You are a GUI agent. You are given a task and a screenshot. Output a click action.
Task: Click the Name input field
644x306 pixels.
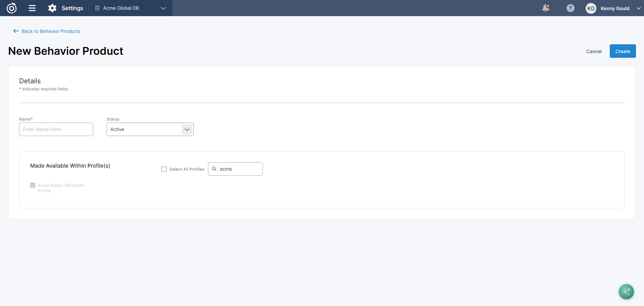tap(56, 129)
